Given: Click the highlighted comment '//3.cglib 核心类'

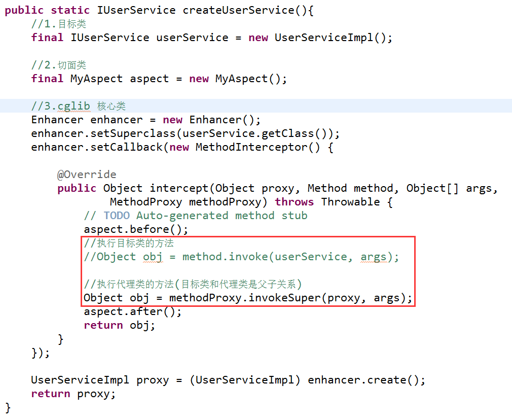Looking at the screenshot, I should (x=79, y=106).
